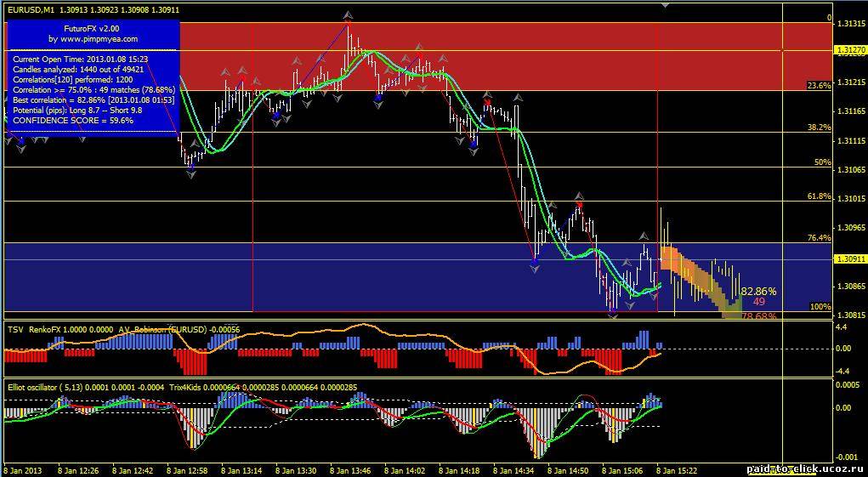Select the 61.8% Fibonacci level label

[818, 196]
